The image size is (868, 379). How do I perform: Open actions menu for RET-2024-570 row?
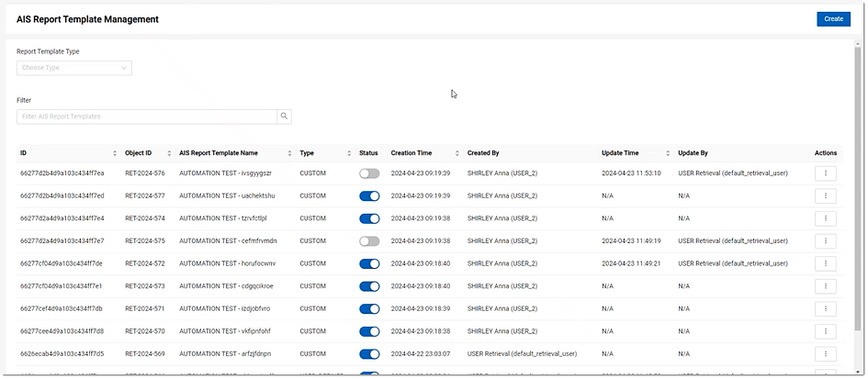pos(825,331)
